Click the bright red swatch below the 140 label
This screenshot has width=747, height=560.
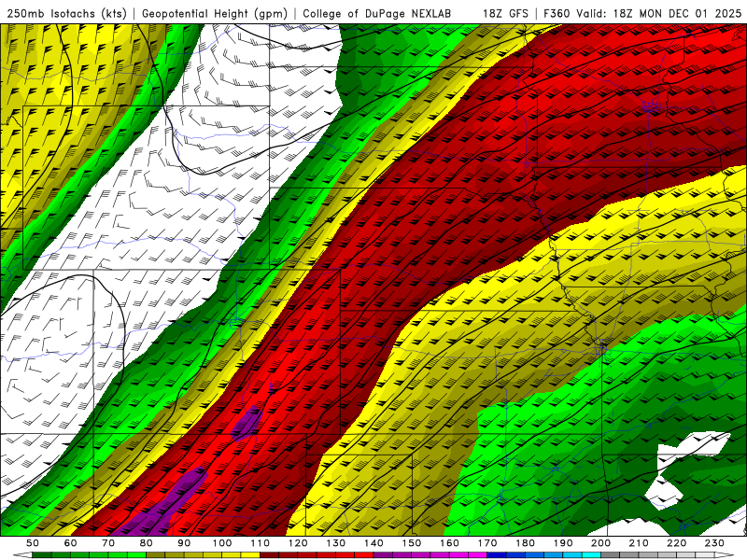363,555
